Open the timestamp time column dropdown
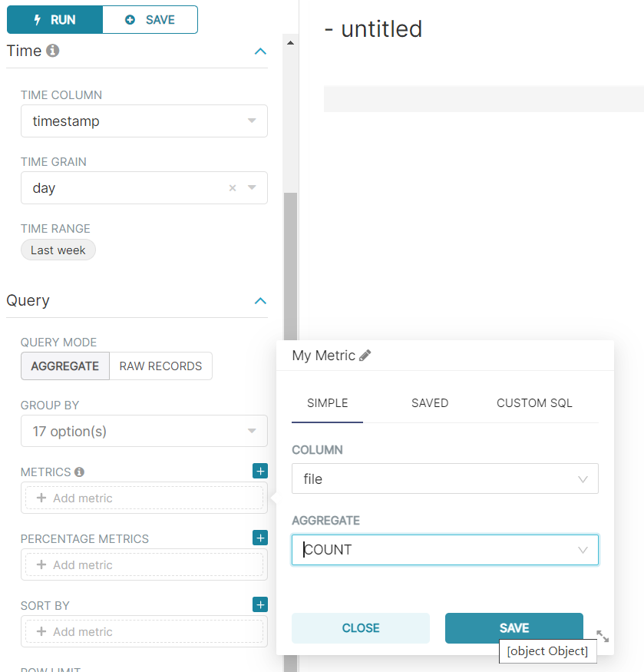 click(144, 121)
